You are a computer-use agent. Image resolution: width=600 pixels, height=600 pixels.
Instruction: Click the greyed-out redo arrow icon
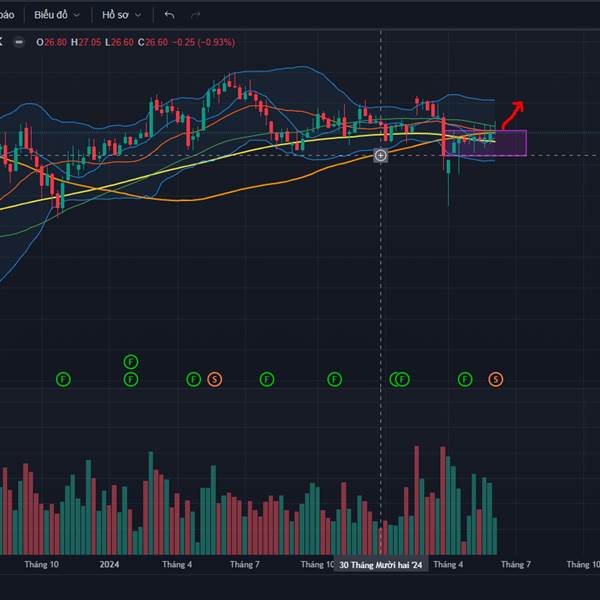(195, 15)
